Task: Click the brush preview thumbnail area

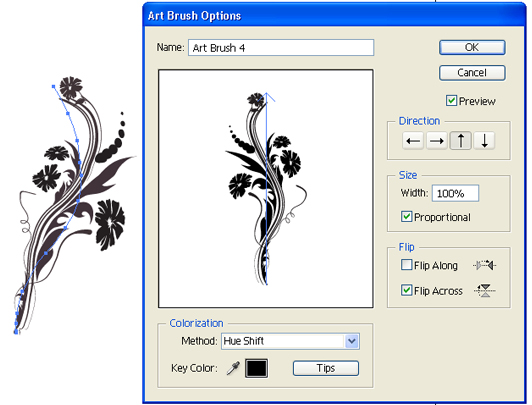Action: [x=266, y=189]
